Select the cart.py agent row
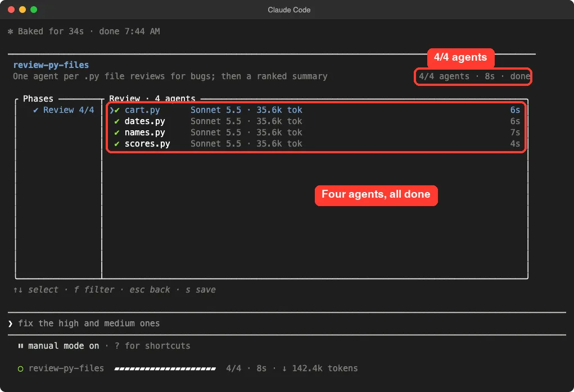 tap(315, 110)
